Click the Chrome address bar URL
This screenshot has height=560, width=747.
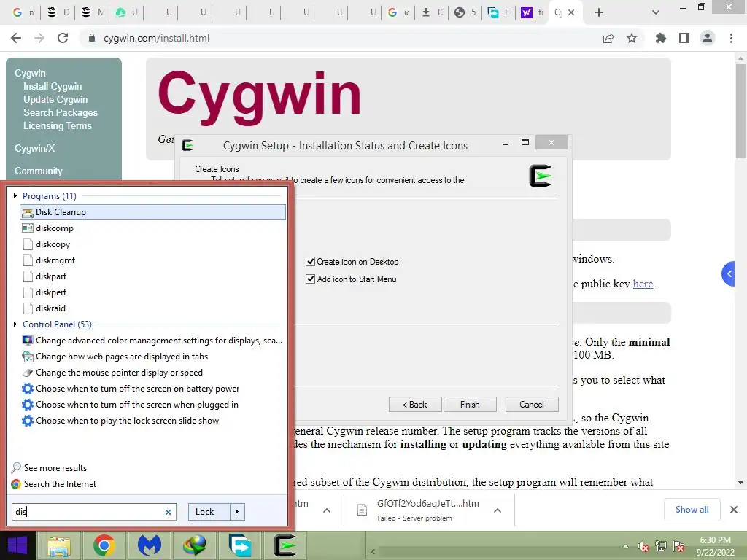156,38
